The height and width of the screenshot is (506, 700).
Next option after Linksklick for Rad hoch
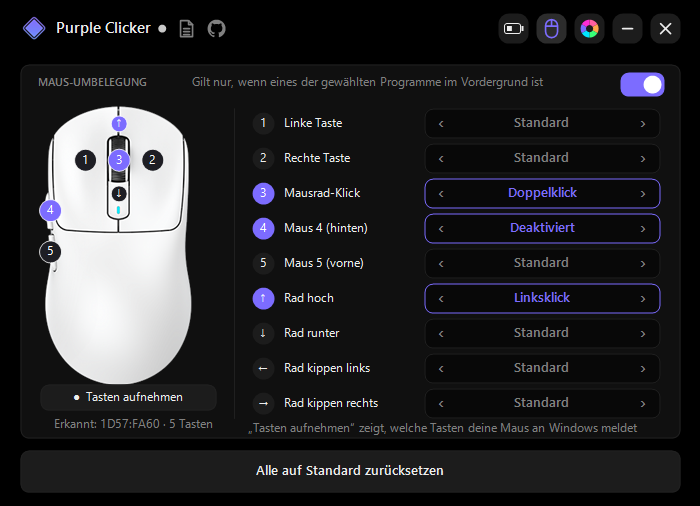643,299
